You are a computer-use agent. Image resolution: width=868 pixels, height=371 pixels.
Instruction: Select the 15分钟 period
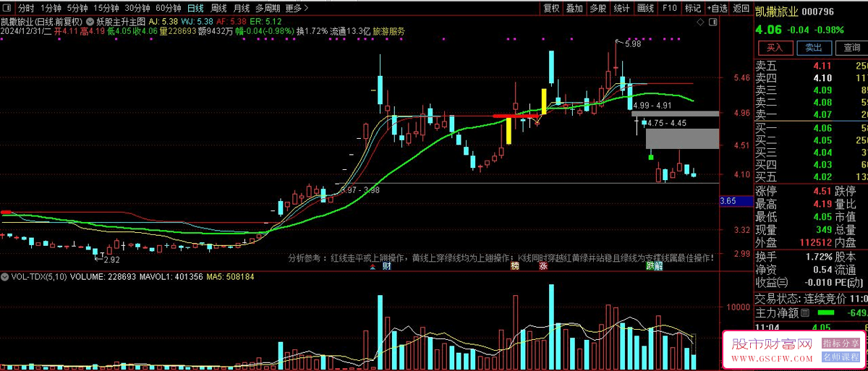point(107,9)
